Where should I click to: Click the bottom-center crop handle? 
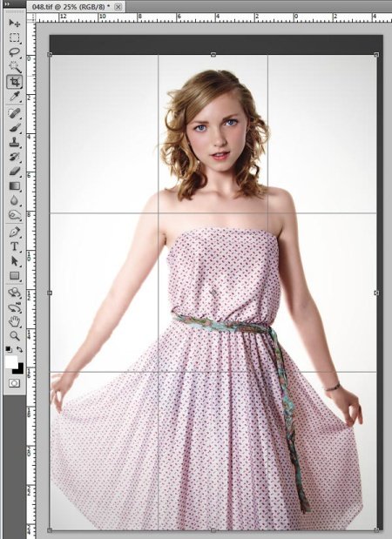[x=213, y=530]
